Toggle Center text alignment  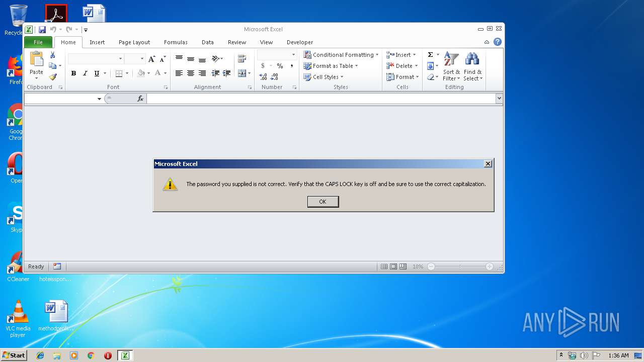click(191, 73)
